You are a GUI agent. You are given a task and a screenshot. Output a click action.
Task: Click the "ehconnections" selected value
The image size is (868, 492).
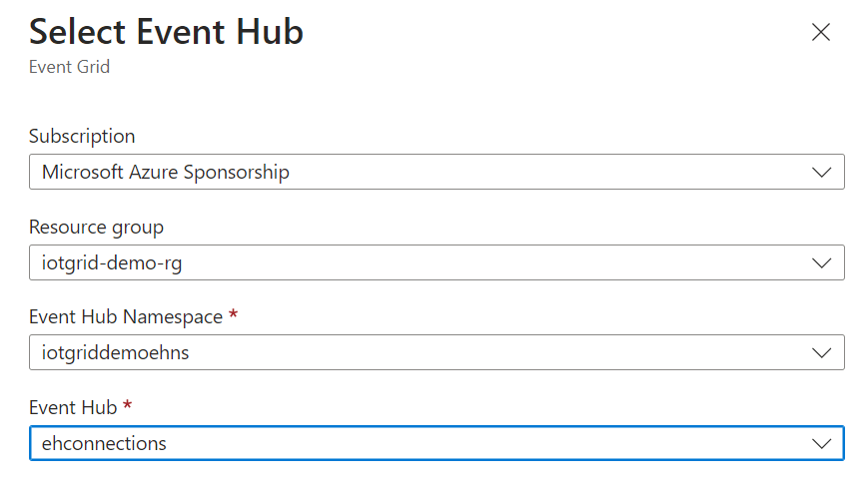[104, 443]
